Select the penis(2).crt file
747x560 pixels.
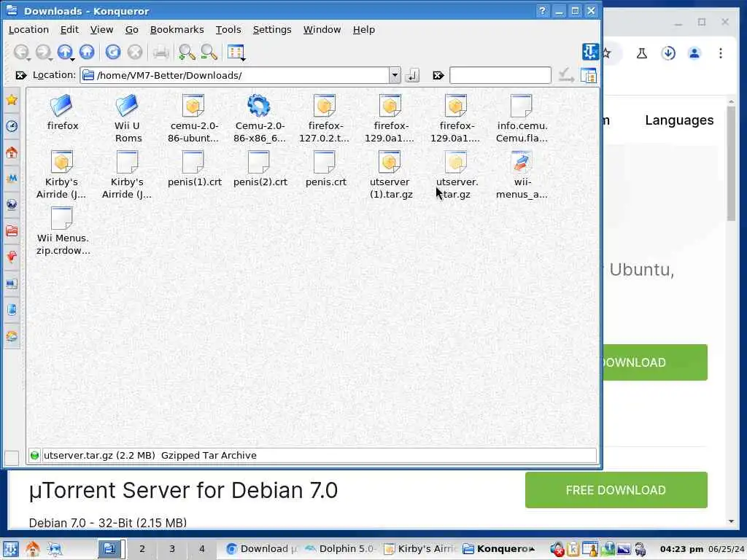coord(260,168)
